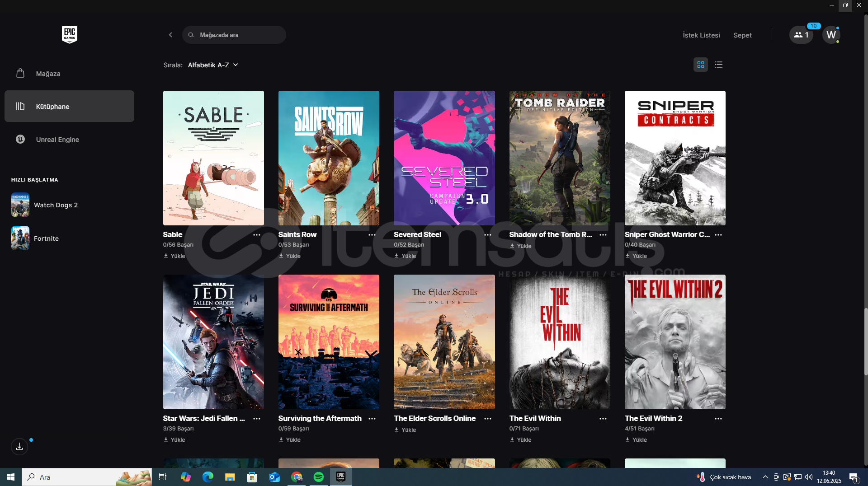The height and width of the screenshot is (486, 868).
Task: Open the Mağaza section
Action: (x=69, y=73)
